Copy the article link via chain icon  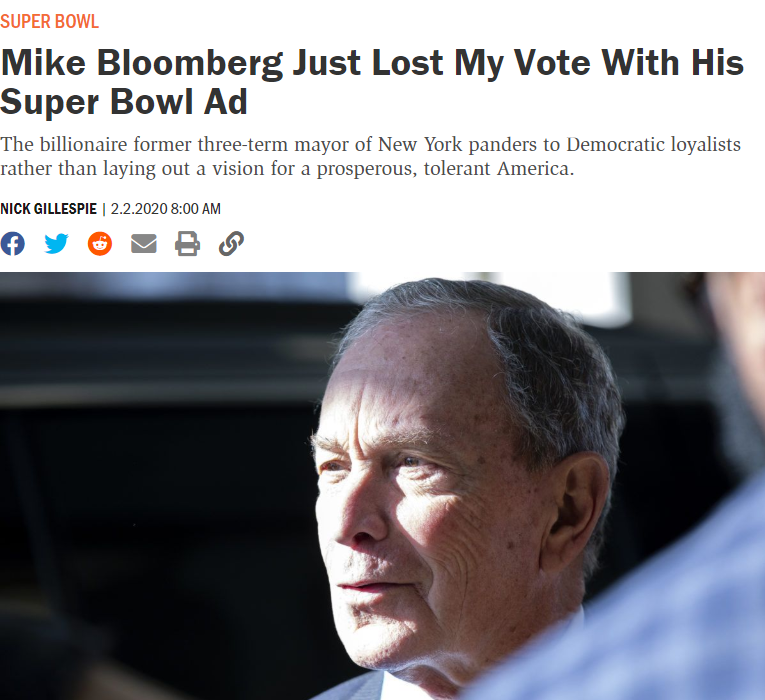pos(231,243)
